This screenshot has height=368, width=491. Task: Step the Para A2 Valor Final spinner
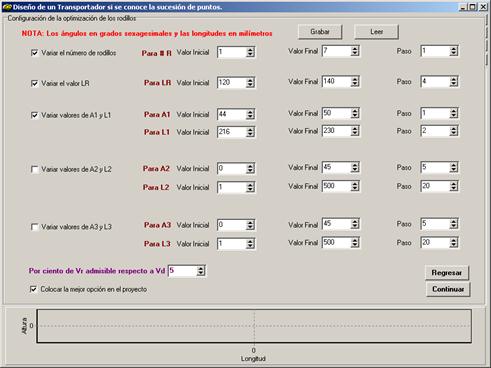355,167
